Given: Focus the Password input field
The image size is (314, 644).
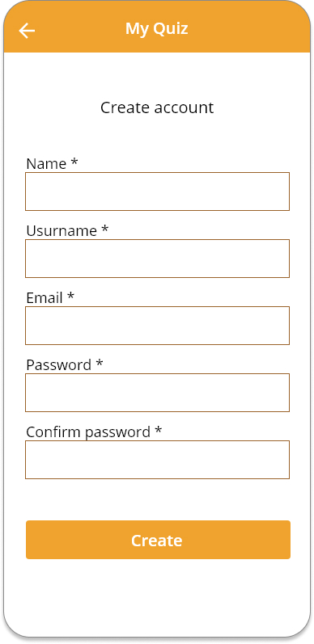Looking at the screenshot, I should tap(157, 392).
